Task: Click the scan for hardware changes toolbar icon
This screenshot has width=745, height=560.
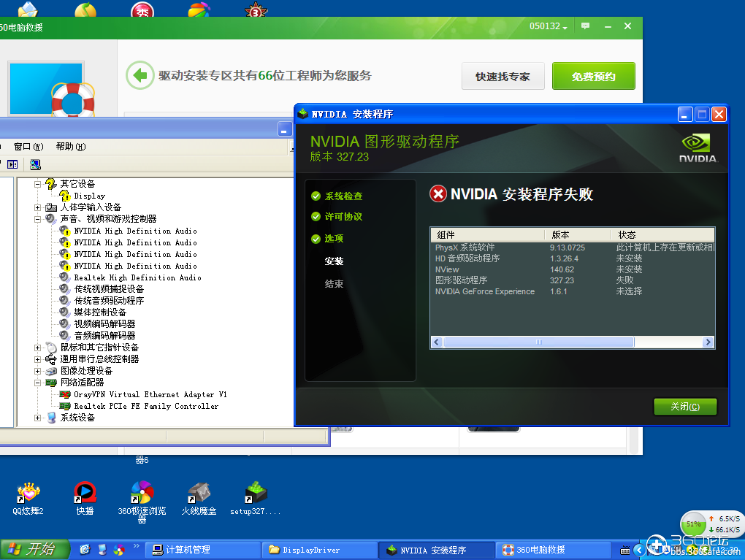Action: 35,164
